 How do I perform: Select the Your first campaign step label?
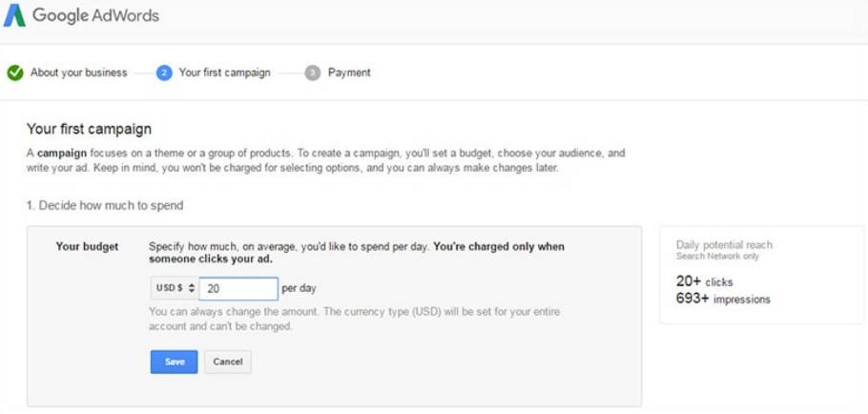tap(224, 72)
